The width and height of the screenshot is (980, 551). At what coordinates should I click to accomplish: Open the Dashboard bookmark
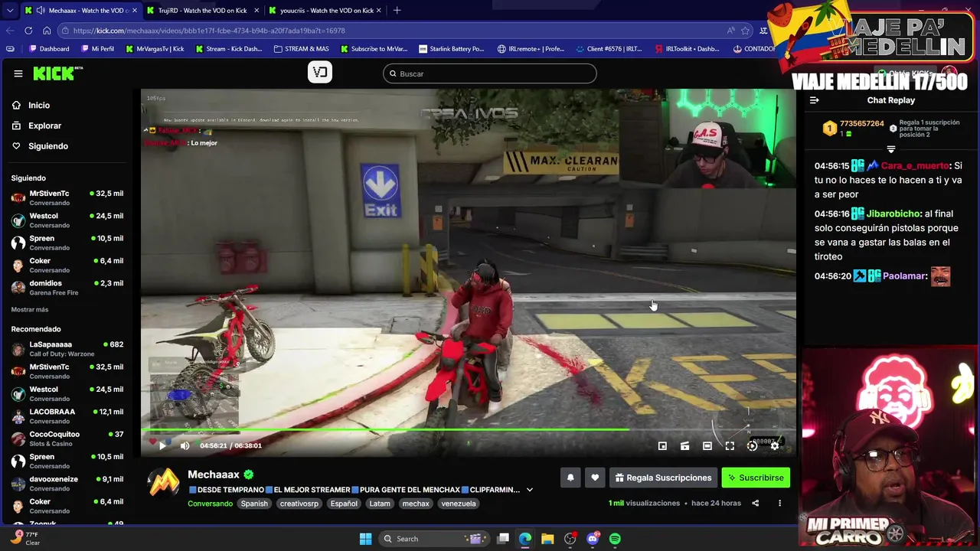click(x=49, y=49)
